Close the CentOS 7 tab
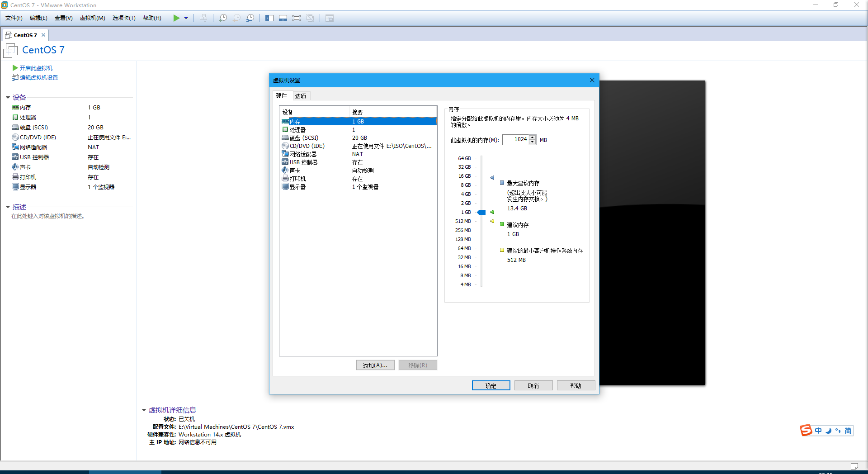Screen dimensions: 868x474 43,35
